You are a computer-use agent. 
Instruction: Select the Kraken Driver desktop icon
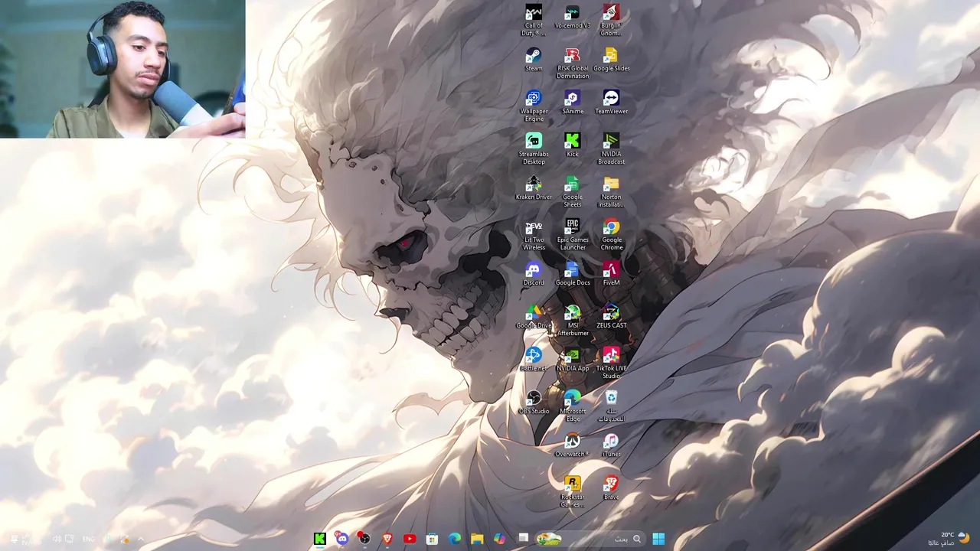point(534,188)
